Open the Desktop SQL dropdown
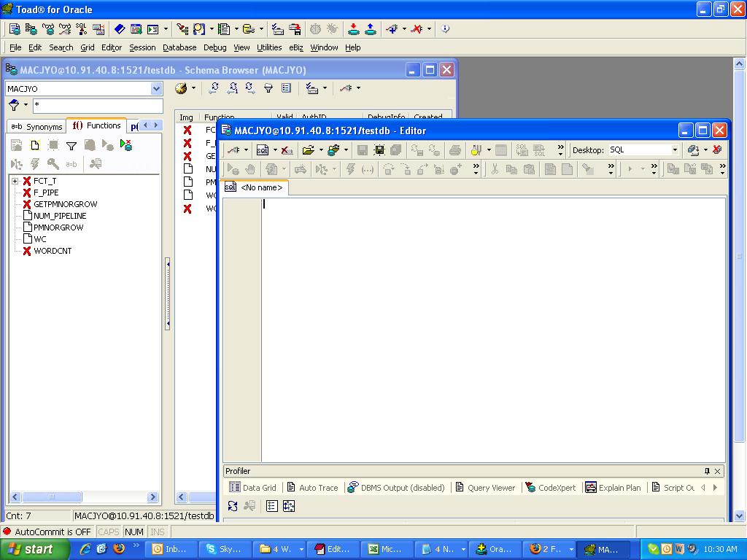The image size is (747, 560). [674, 150]
